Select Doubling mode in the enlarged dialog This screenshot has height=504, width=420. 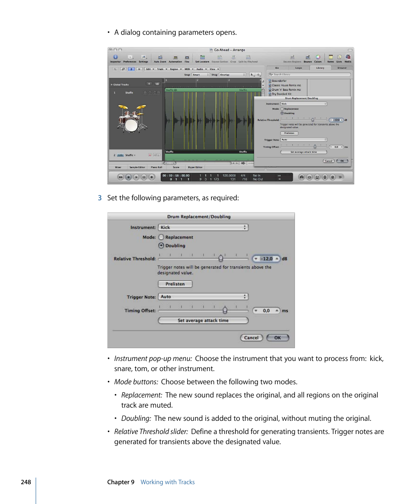point(162,246)
